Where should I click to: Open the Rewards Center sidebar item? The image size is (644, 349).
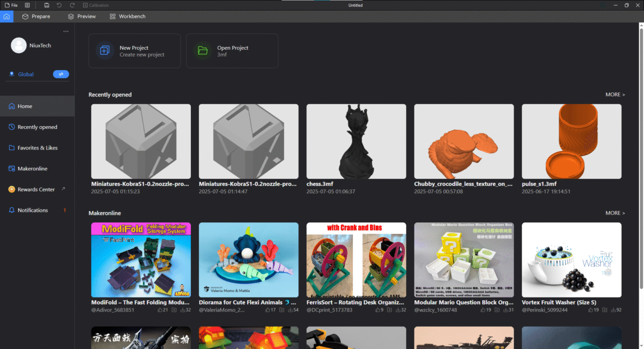click(37, 189)
